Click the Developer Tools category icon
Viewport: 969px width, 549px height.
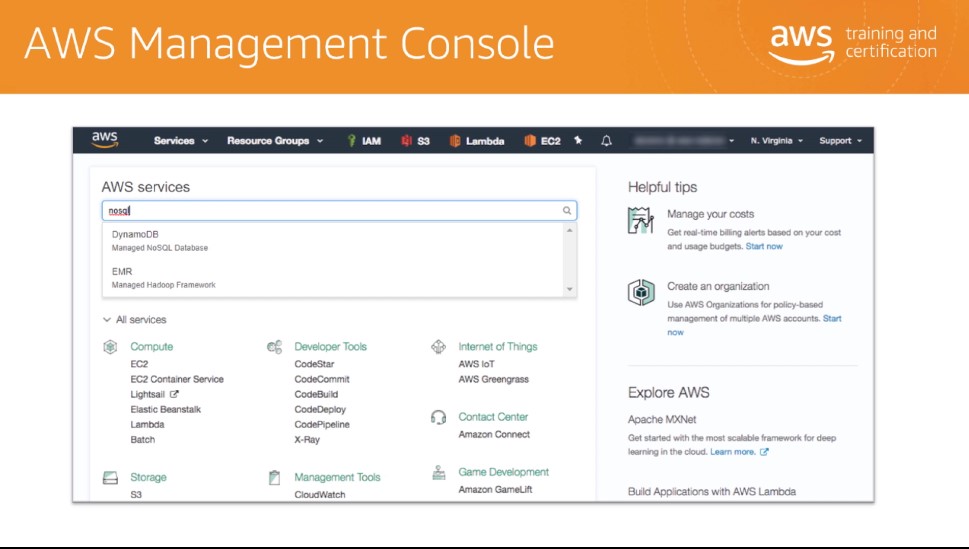(x=274, y=347)
